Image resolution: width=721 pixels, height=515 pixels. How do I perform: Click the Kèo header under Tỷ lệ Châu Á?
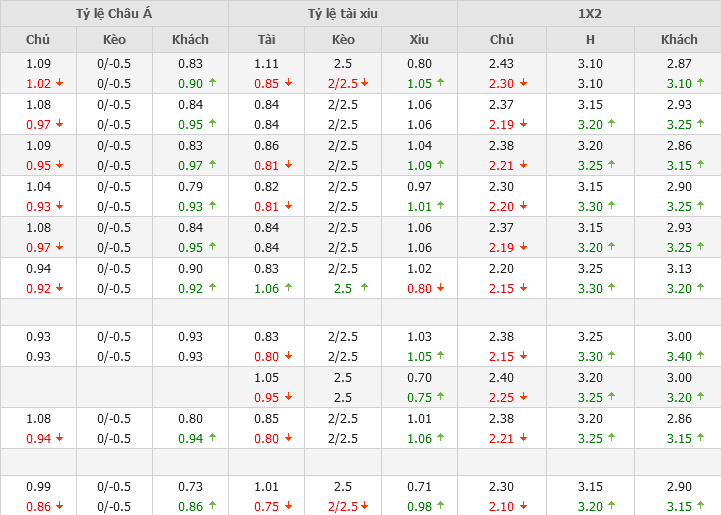coord(115,40)
